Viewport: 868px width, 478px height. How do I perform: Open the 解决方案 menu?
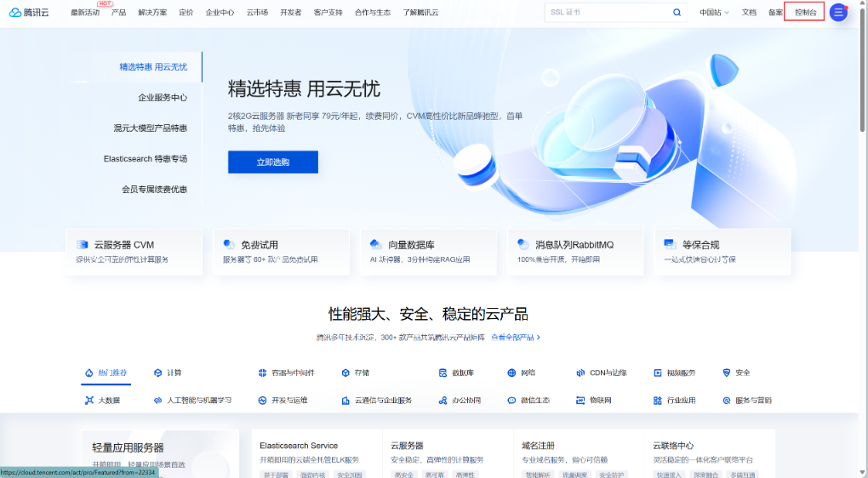click(152, 12)
